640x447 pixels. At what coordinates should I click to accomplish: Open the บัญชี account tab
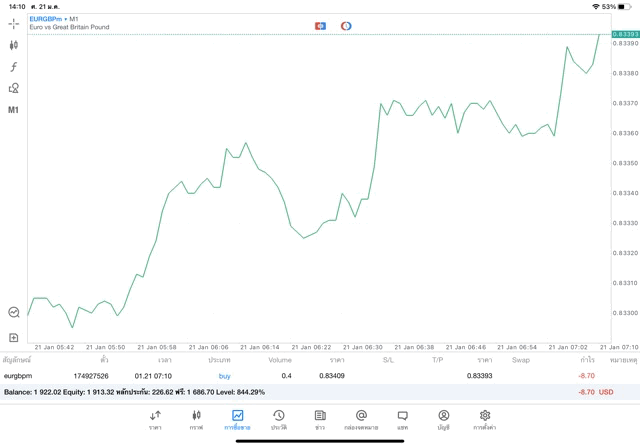[x=443, y=420]
